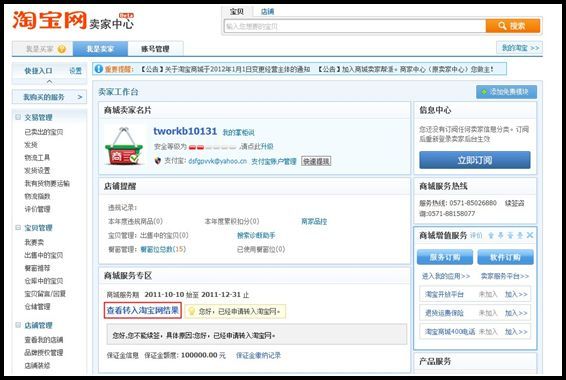Click 加入>> for 退货运费保险
The height and width of the screenshot is (380, 566).
[516, 313]
